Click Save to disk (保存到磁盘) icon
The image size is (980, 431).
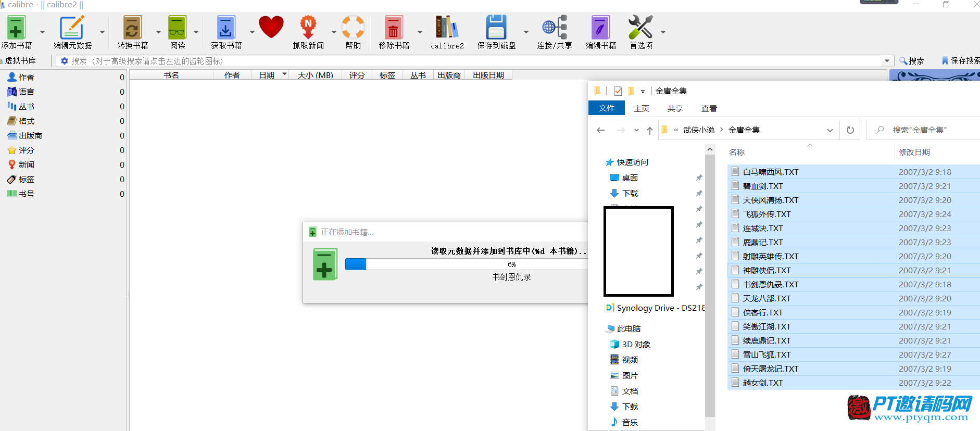(496, 28)
